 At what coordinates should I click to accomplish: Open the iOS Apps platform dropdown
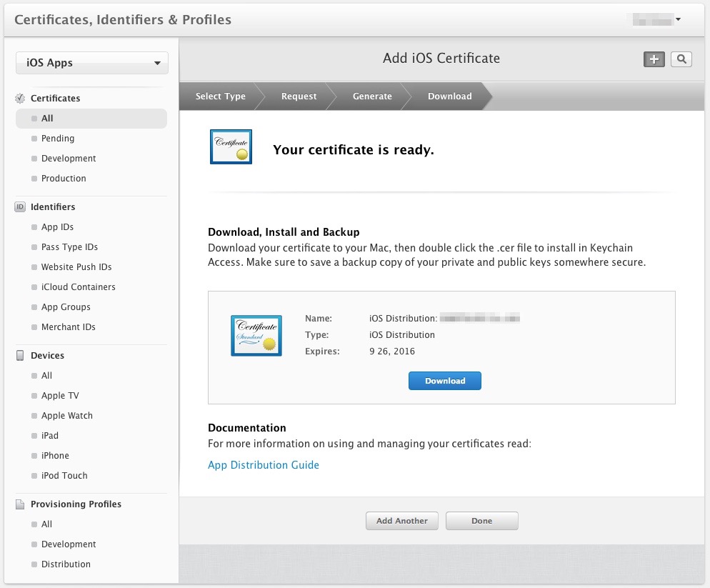[92, 63]
